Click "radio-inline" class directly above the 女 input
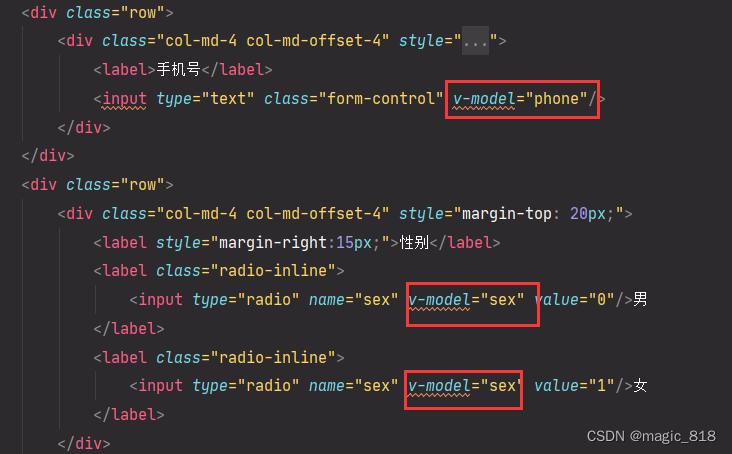732x454 pixels. [273, 358]
